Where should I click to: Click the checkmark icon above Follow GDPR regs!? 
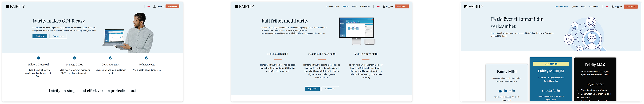[x=38, y=58]
